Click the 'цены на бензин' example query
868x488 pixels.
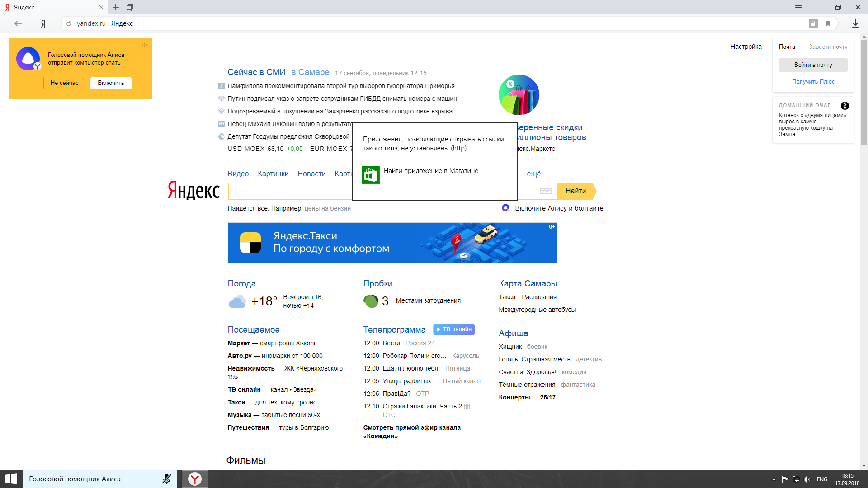(327, 208)
